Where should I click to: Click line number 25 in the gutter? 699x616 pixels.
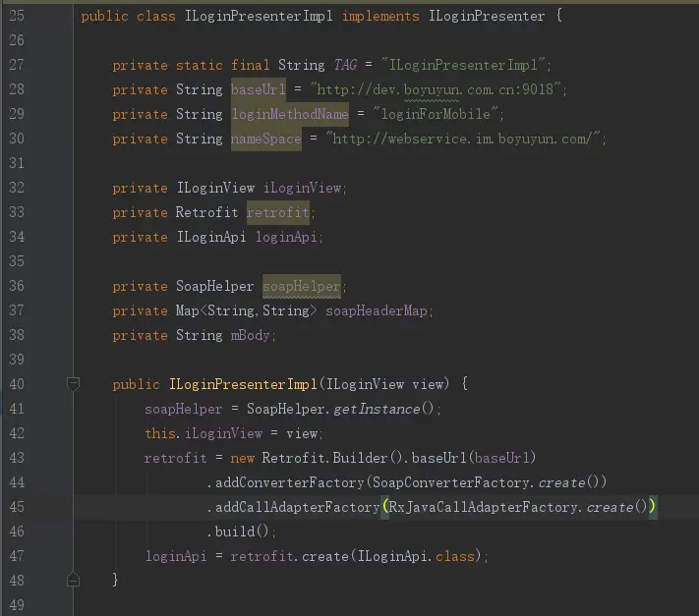tap(17, 16)
